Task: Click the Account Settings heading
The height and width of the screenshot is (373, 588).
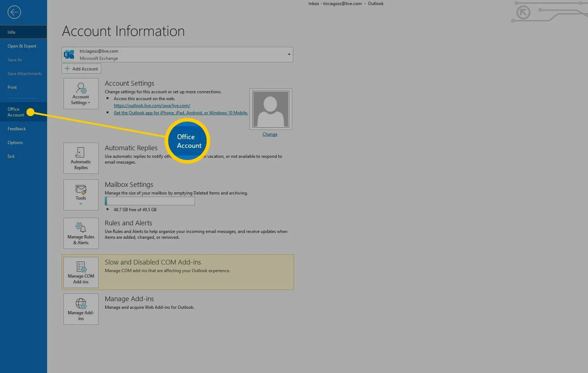Action: click(x=129, y=83)
